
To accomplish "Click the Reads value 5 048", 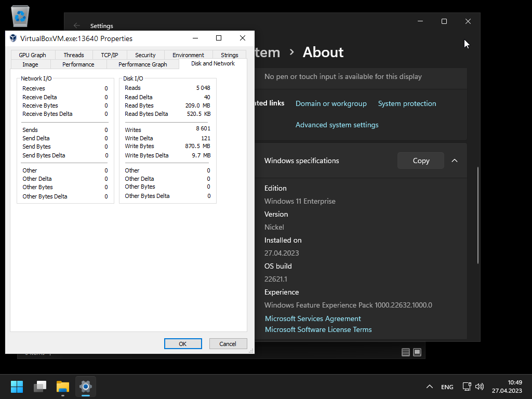I will [203, 88].
